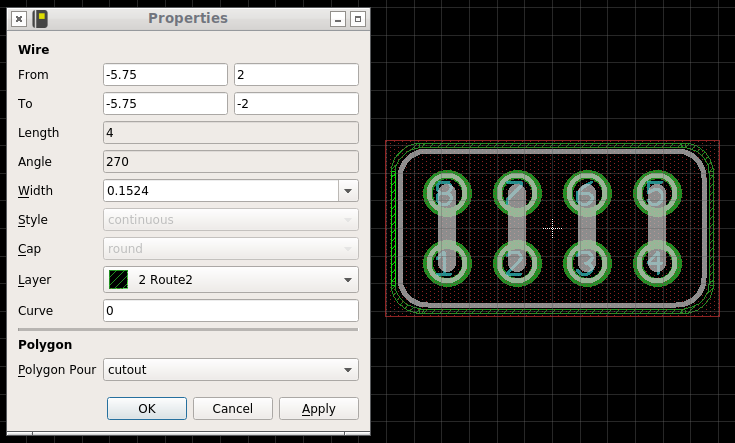Image resolution: width=735 pixels, height=443 pixels.
Task: Minimize the Properties dialog window
Action: (x=338, y=19)
